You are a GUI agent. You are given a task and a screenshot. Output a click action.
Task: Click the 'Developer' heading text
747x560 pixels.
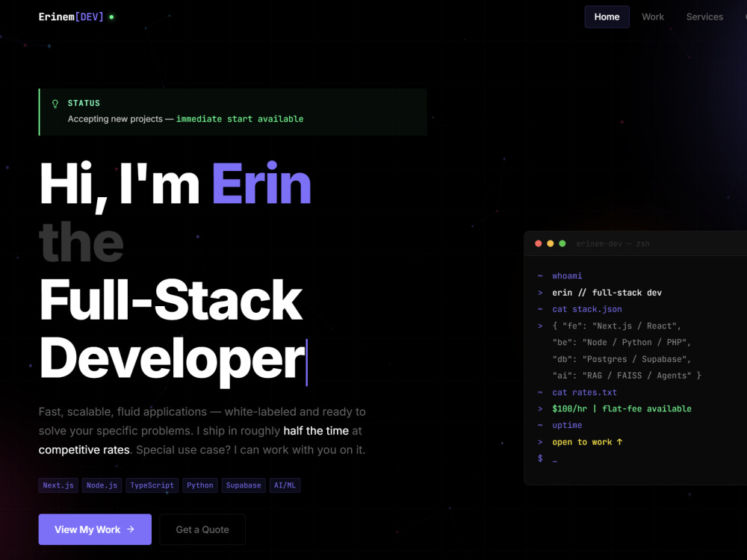click(173, 361)
